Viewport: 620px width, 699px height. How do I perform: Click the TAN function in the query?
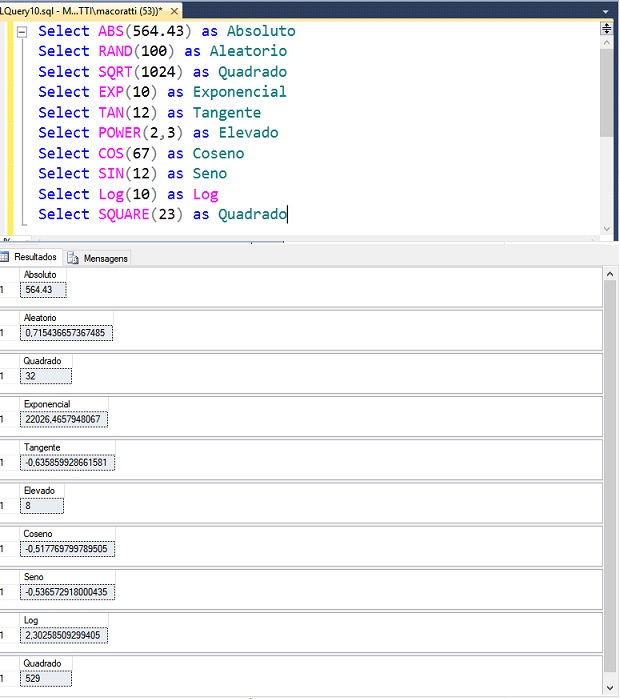click(111, 112)
